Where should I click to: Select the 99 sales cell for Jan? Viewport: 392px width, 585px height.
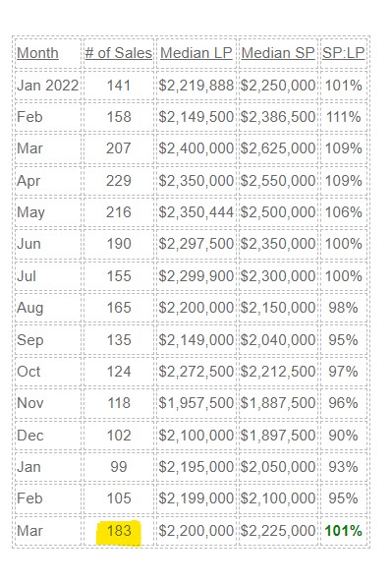(x=119, y=467)
